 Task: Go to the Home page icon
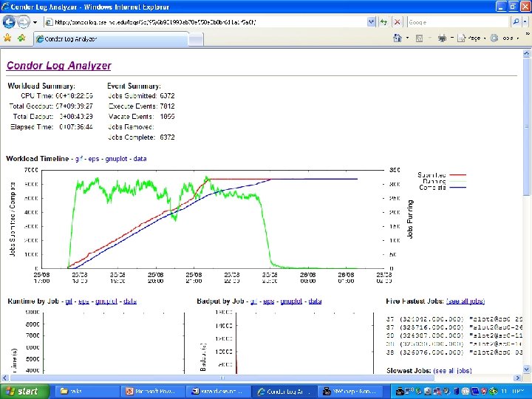[x=398, y=38]
